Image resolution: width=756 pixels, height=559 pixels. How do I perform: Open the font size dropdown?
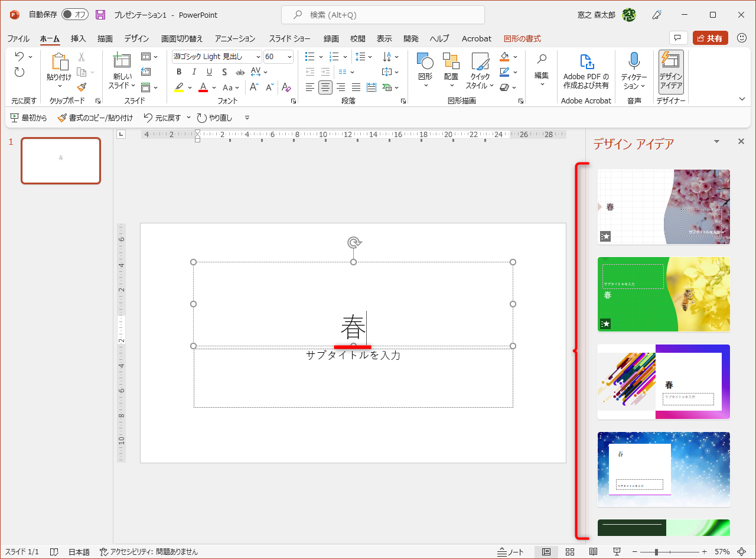pyautogui.click(x=289, y=57)
